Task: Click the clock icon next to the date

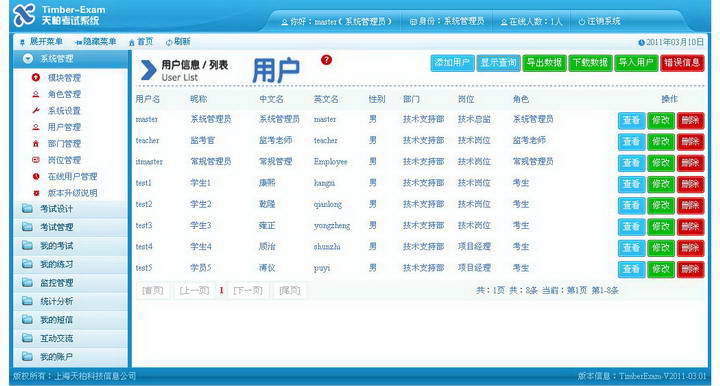Action: coord(641,43)
